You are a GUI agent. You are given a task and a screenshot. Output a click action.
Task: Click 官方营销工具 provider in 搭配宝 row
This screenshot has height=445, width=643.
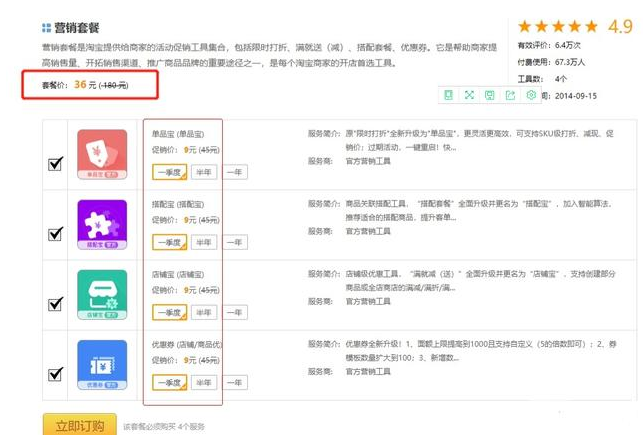pos(368,231)
